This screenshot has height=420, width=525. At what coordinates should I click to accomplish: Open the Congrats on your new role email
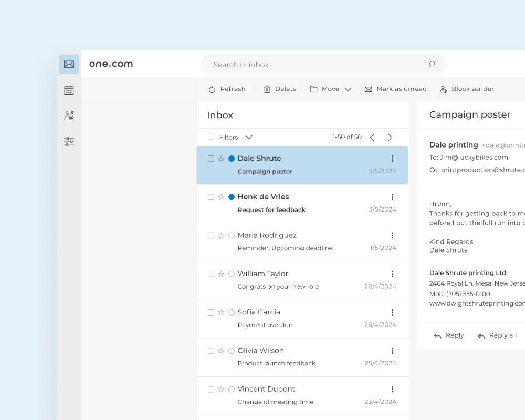click(x=303, y=281)
